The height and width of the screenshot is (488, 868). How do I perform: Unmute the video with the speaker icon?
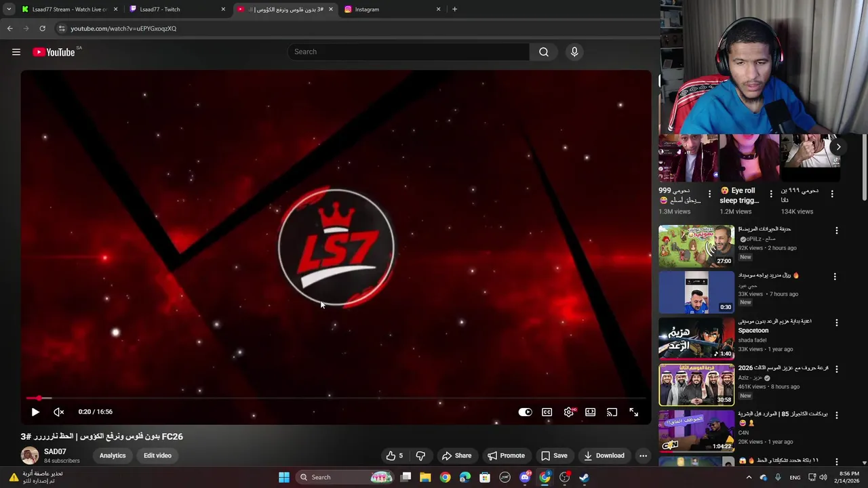[59, 412]
